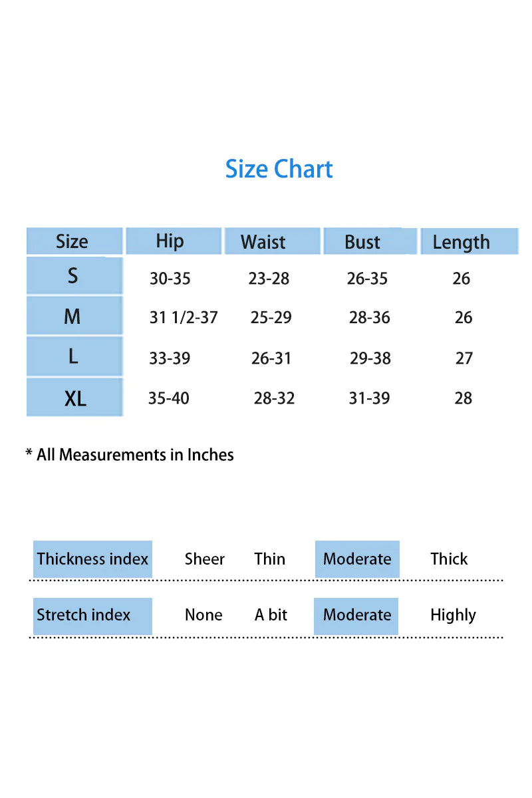Screen dimensions: 532x798
Task: Select the A bit stretch option
Action: tap(271, 615)
